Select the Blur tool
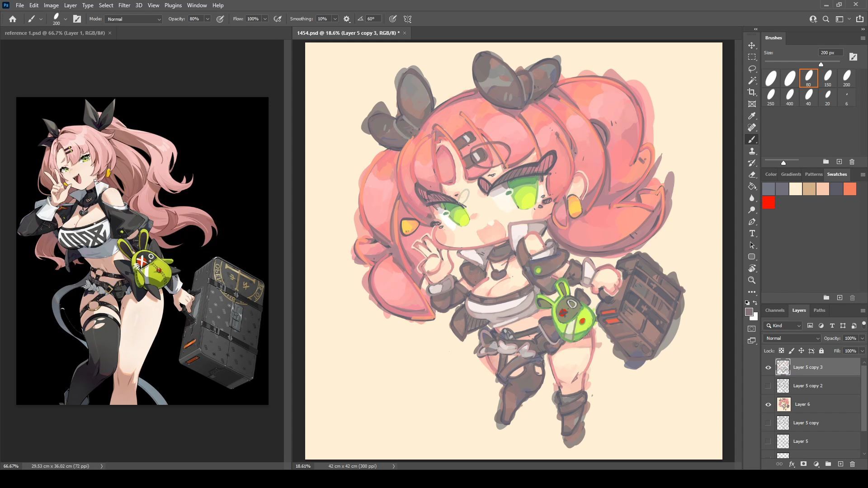 point(752,198)
